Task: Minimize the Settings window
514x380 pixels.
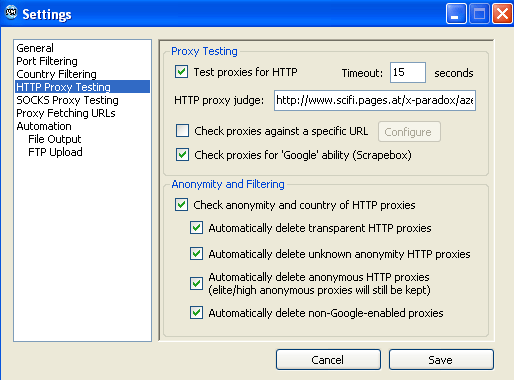Action: tap(456, 14)
